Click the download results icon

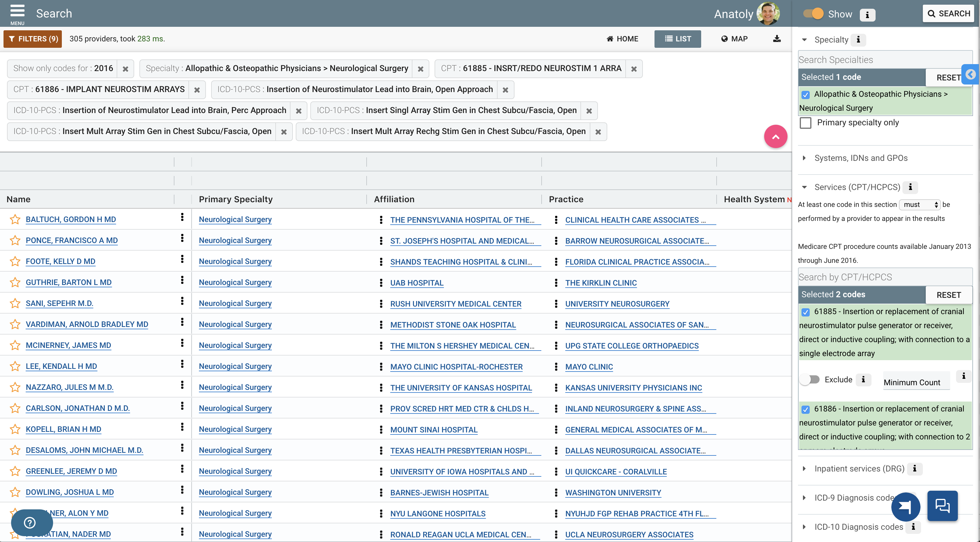click(776, 39)
